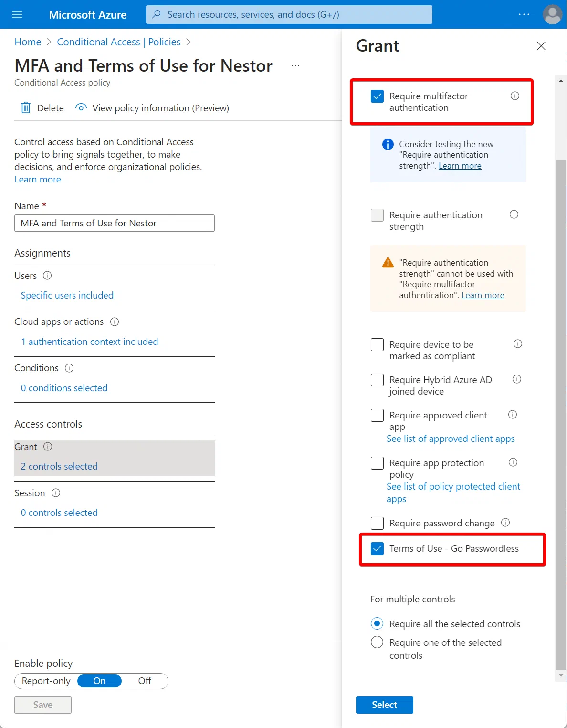The width and height of the screenshot is (567, 728).
Task: Check Require device to be marked as compliant
Action: [377, 344]
